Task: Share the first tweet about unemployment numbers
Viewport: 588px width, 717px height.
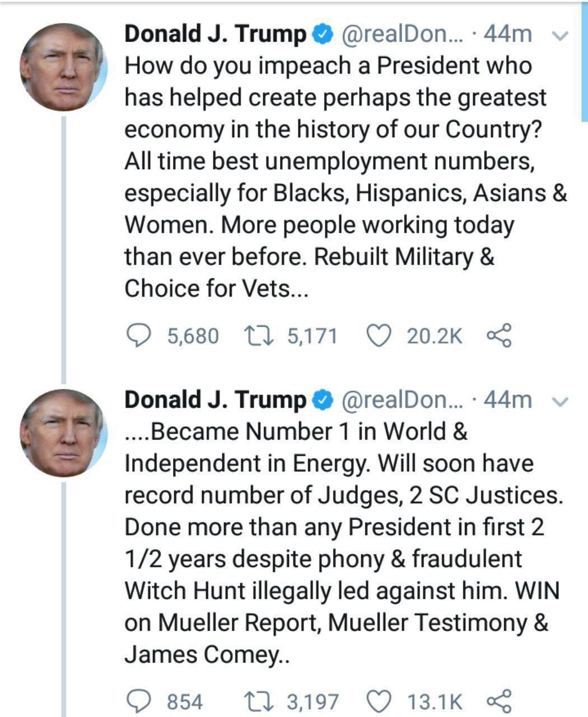Action: pos(498,336)
